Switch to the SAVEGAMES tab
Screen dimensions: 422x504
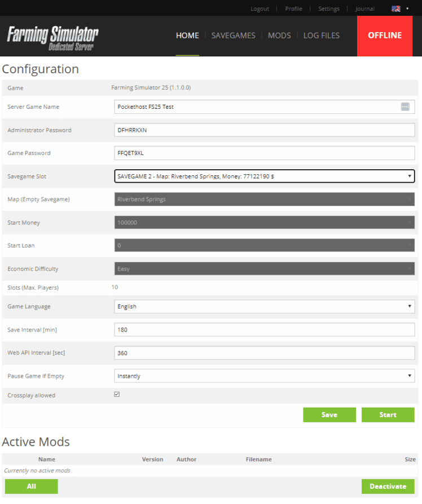coord(233,36)
